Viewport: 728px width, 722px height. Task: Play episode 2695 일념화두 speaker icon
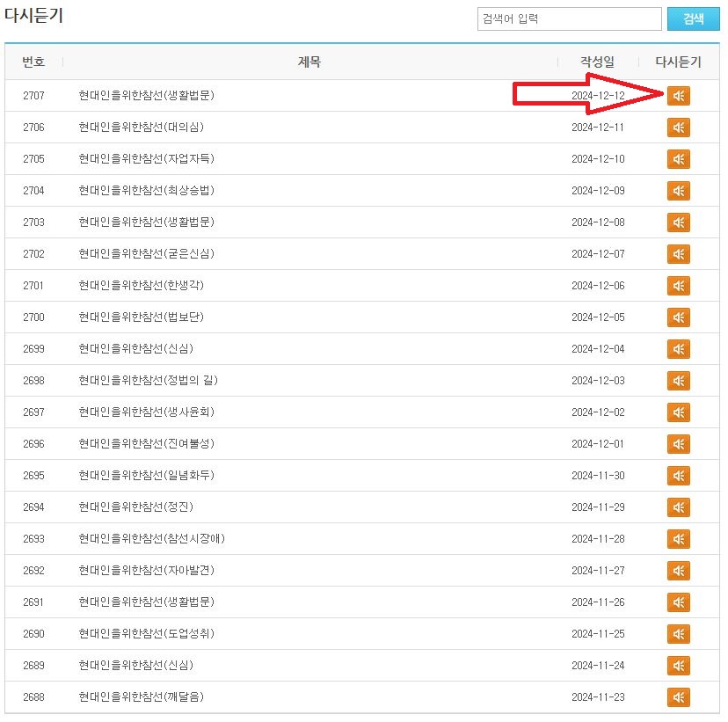click(x=678, y=475)
